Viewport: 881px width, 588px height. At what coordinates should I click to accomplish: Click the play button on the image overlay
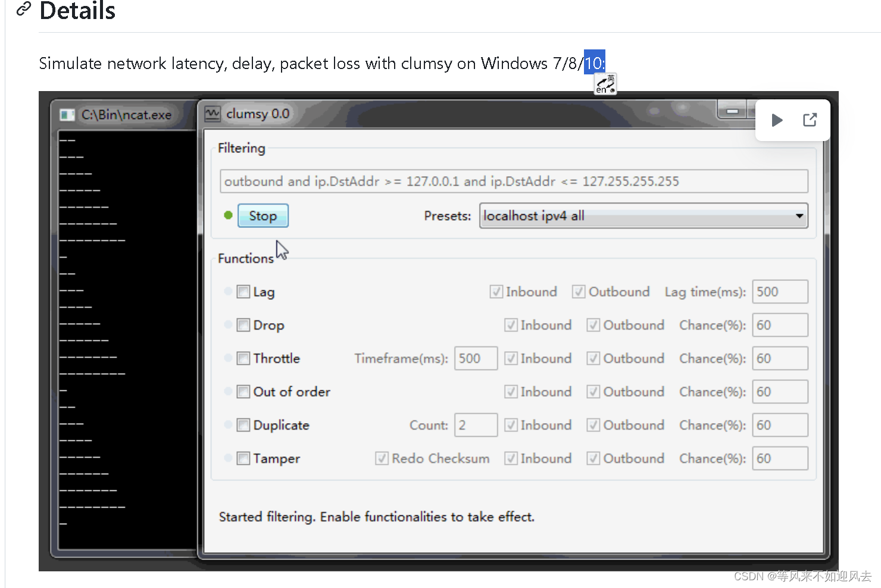[777, 120]
